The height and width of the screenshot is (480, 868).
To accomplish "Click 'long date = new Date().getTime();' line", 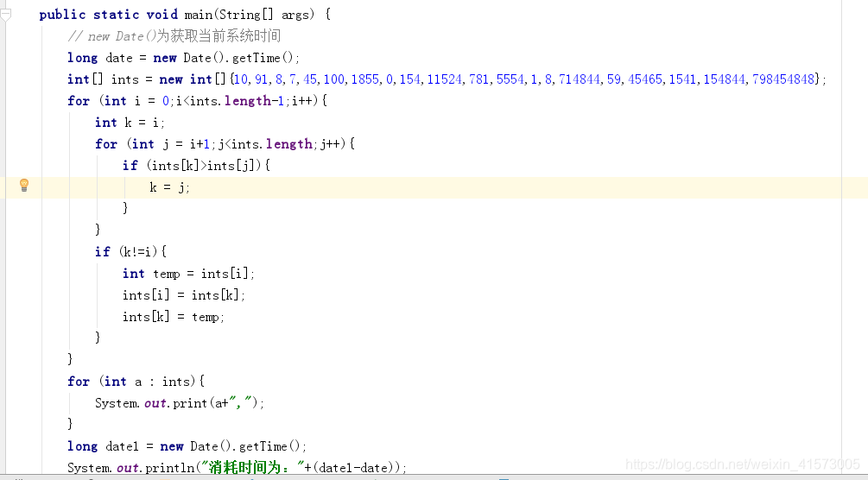I will click(x=183, y=58).
